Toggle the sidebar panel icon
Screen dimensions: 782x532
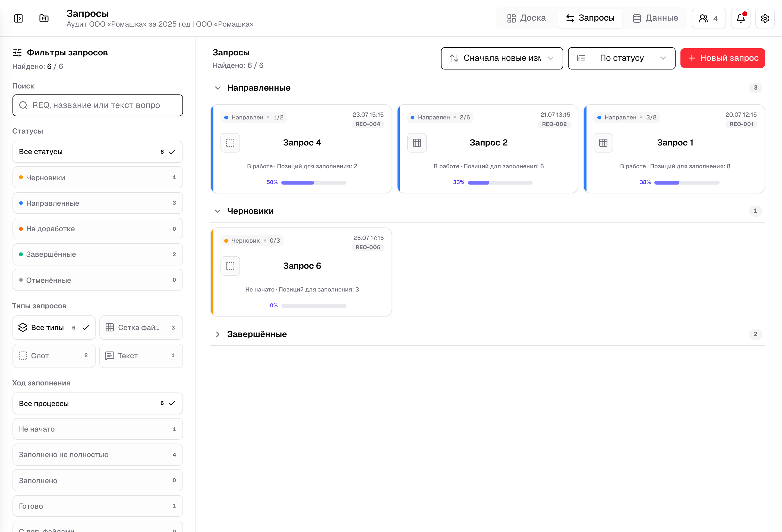(x=18, y=18)
